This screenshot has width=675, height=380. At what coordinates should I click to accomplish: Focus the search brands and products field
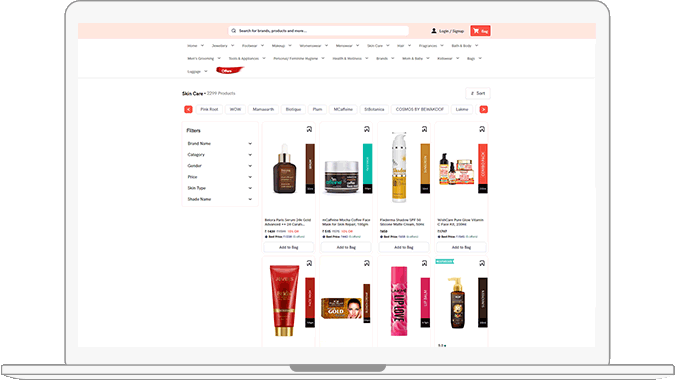click(319, 31)
